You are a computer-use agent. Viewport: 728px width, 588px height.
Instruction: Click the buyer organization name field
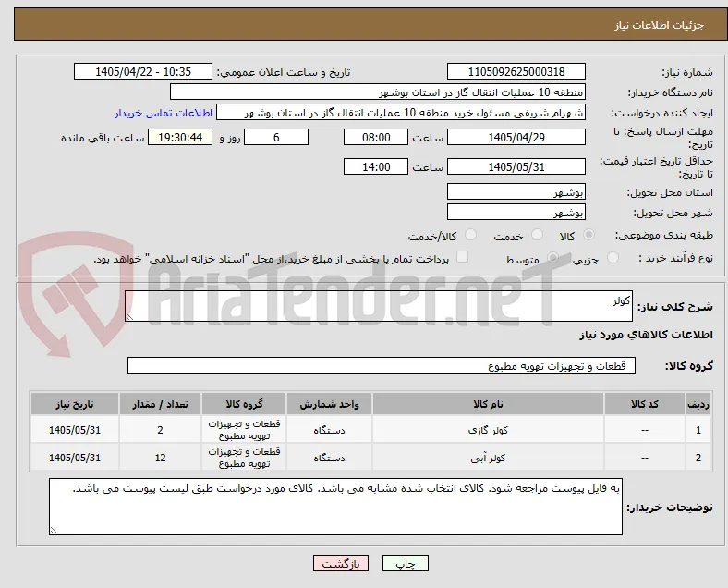coord(378,92)
